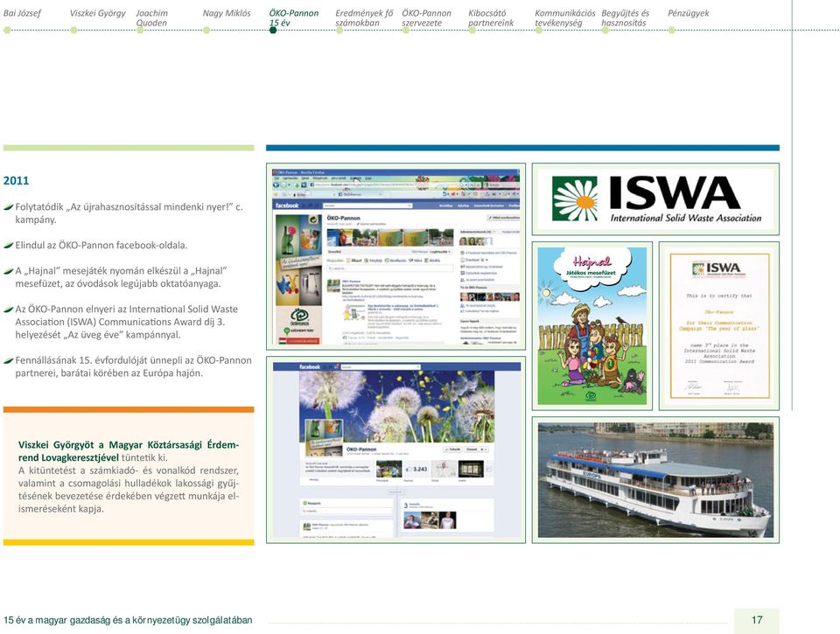840x634 pixels.
Task: Open the Hajnal mesefüzet cover image
Action: click(x=592, y=326)
